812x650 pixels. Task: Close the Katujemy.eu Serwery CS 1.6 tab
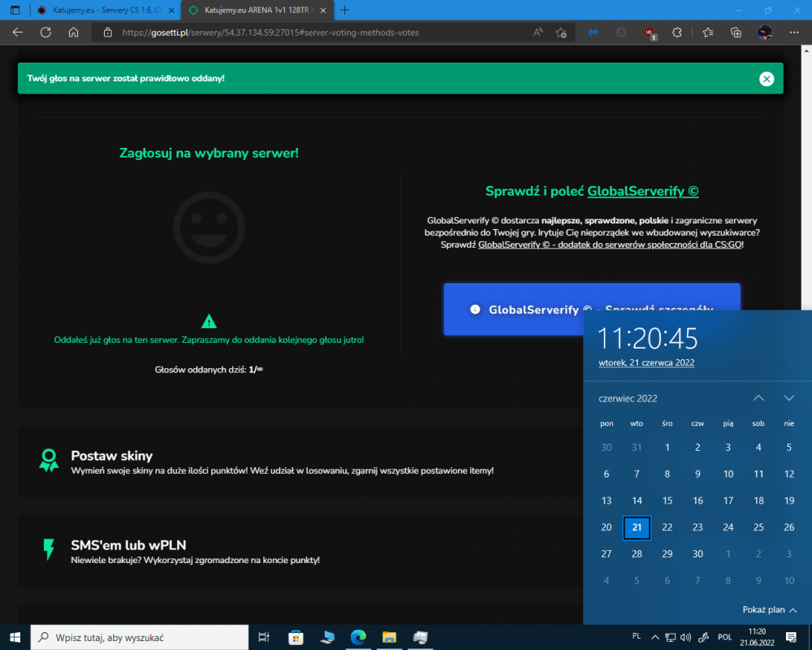point(171,11)
